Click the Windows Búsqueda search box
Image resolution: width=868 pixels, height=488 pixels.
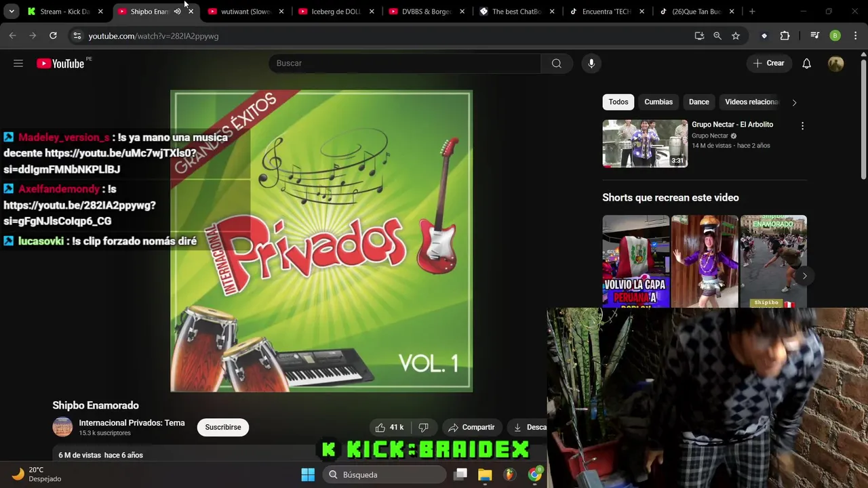pyautogui.click(x=384, y=474)
